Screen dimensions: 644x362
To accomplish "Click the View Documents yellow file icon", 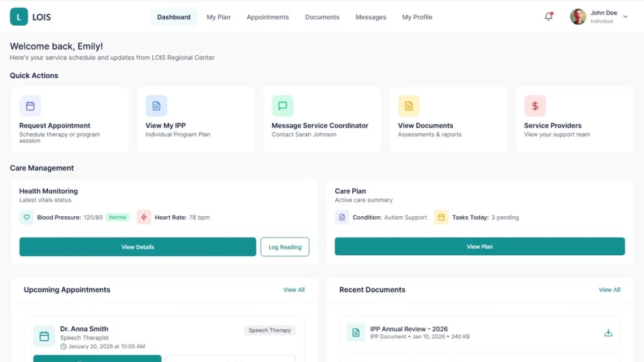I will point(409,106).
